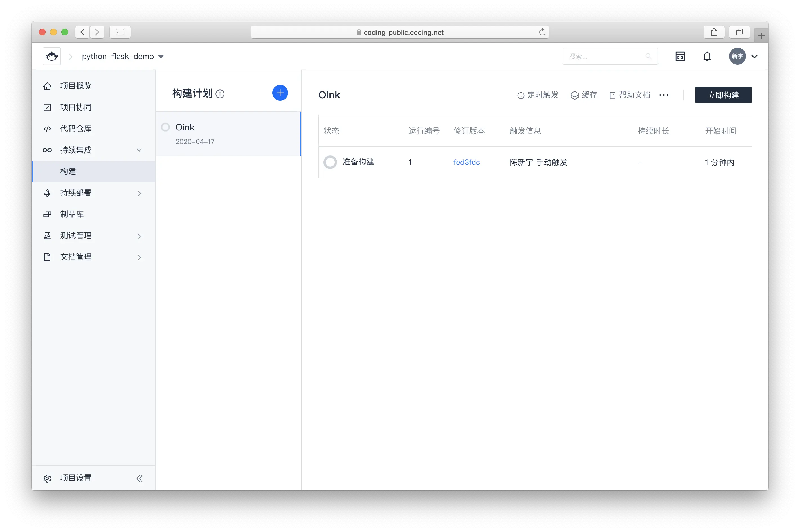Viewport: 800px width, 532px height.
Task: Open the commit fed3fdc link
Action: click(x=466, y=162)
